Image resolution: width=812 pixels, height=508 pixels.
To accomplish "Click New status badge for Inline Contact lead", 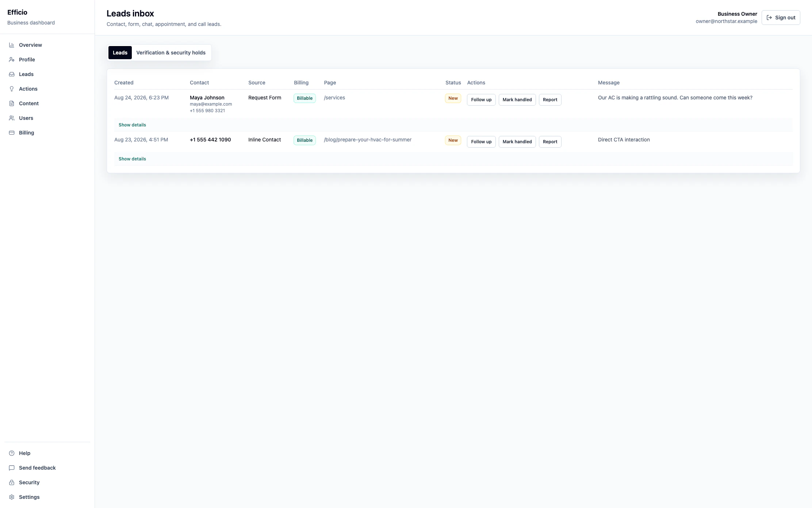I will [x=453, y=140].
